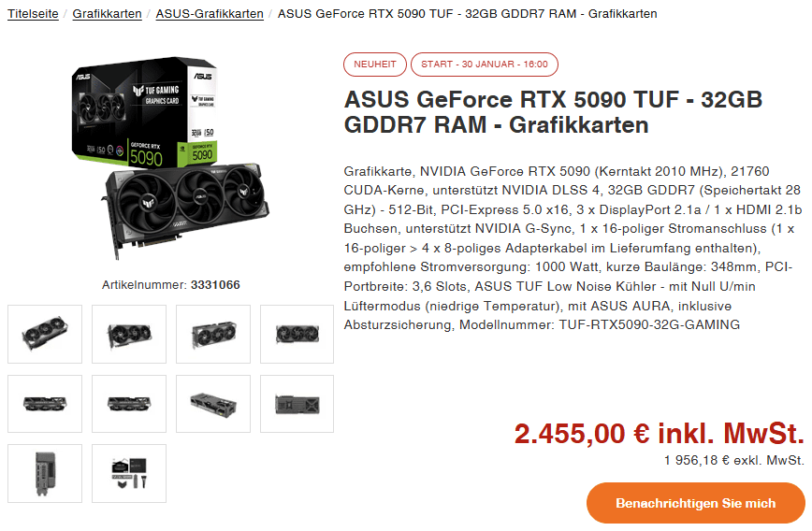Select the flat backplate thumbnail

click(297, 404)
